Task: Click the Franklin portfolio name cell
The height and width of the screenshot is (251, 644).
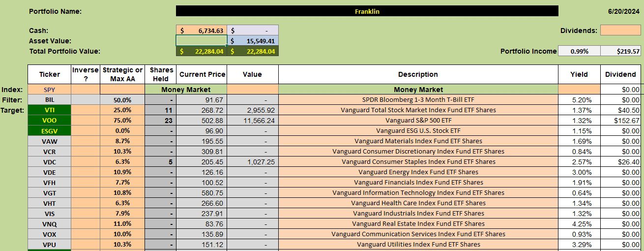Action: click(367, 11)
